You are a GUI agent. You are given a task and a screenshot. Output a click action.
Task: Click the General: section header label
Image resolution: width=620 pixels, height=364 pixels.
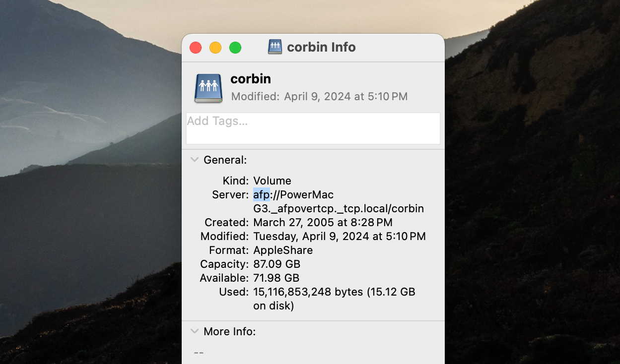[225, 160]
